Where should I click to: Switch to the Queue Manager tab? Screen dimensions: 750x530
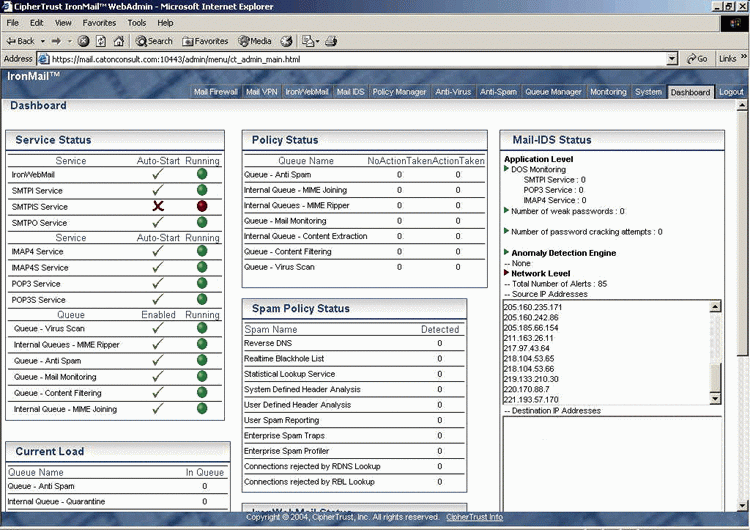pos(553,92)
